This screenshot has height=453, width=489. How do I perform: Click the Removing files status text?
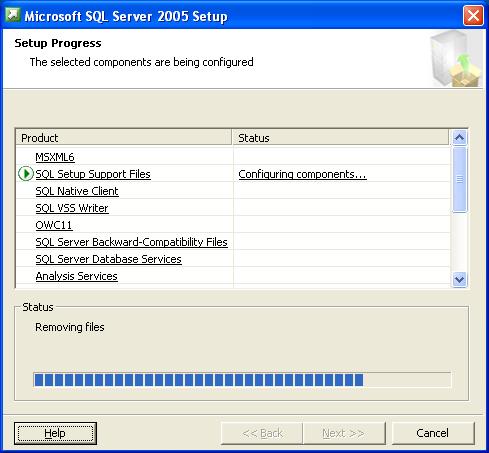[x=70, y=327]
